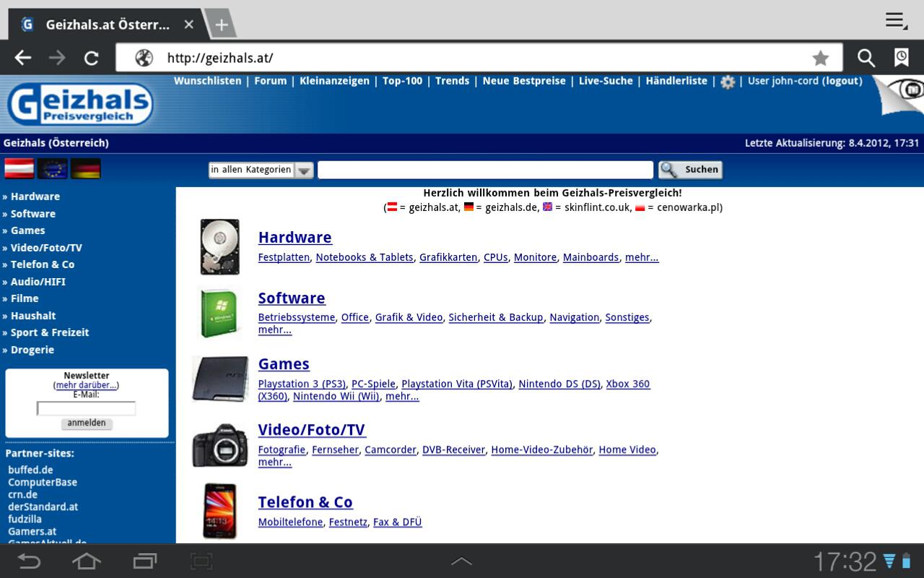Open the 'in allen Kategorien' dropdown

[x=261, y=170]
